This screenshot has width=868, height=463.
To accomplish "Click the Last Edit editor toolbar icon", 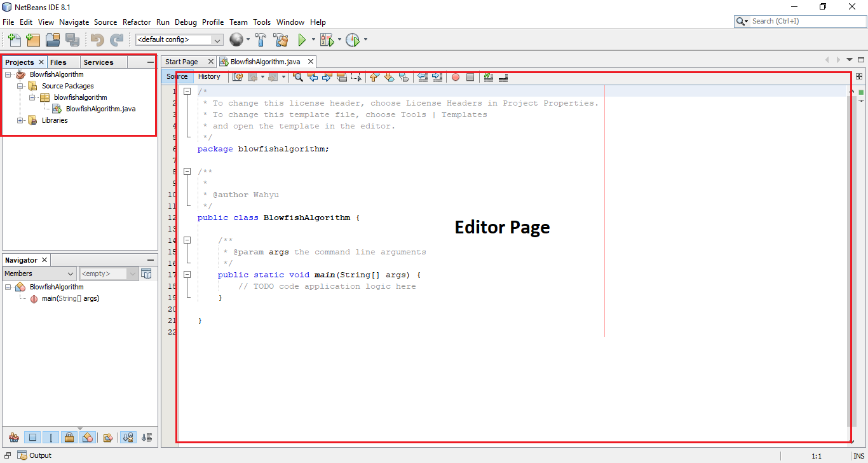I will [238, 77].
